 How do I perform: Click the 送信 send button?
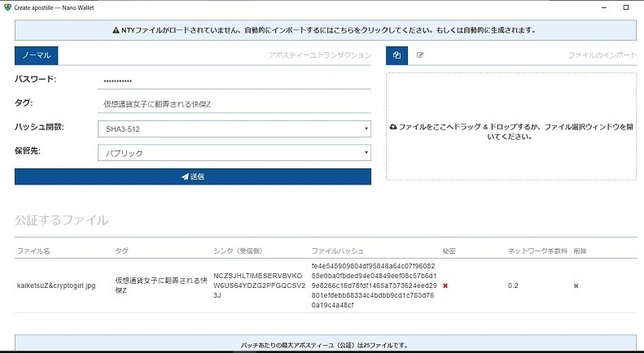click(193, 176)
